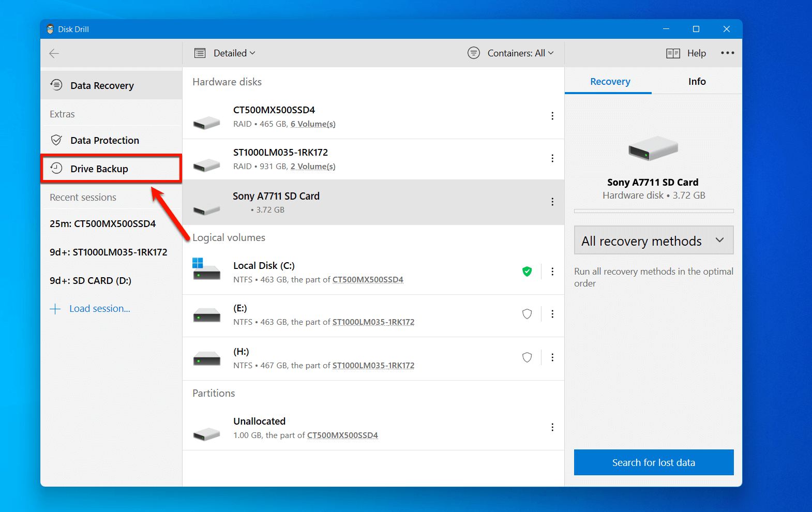Click the plus icon beside Load session

[55, 309]
